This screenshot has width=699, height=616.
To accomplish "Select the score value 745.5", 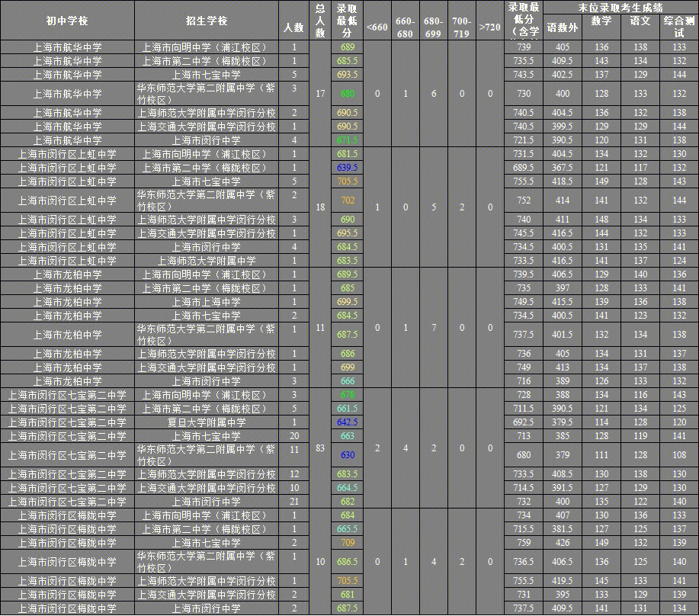I will pyautogui.click(x=524, y=233).
